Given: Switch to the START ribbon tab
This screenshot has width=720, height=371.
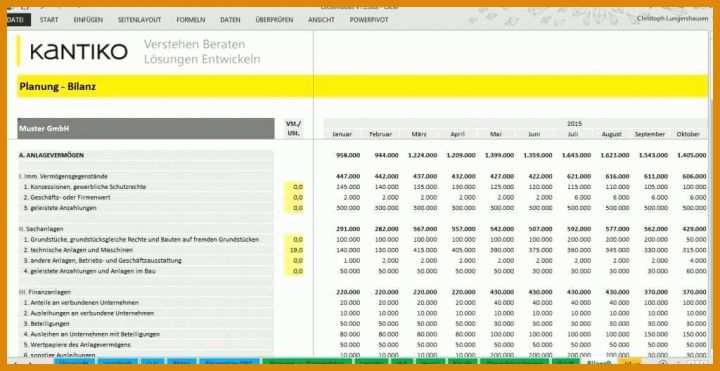Looking at the screenshot, I should tap(49, 20).
